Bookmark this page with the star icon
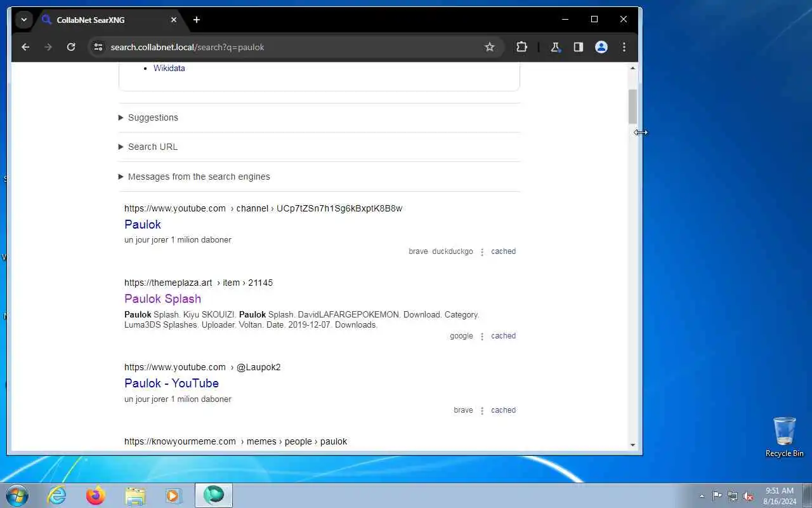 pyautogui.click(x=490, y=47)
